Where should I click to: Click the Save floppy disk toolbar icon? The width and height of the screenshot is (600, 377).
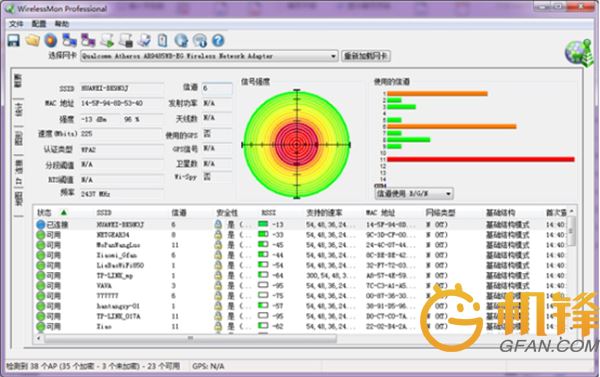pos(14,40)
